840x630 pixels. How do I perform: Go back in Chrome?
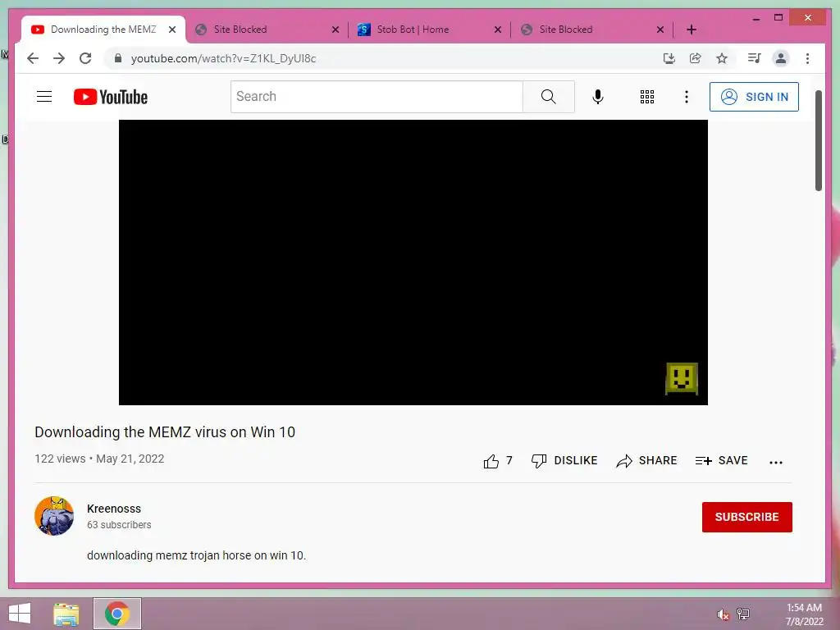coord(33,58)
